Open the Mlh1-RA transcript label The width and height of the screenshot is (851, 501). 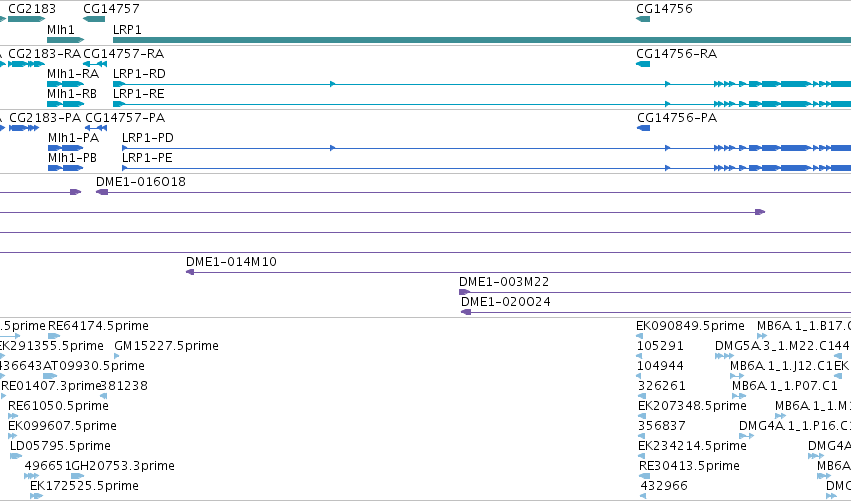[x=73, y=74]
